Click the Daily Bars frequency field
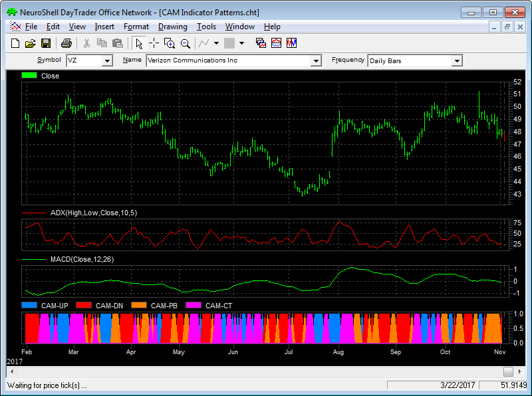This screenshot has height=396, width=532. pos(410,61)
